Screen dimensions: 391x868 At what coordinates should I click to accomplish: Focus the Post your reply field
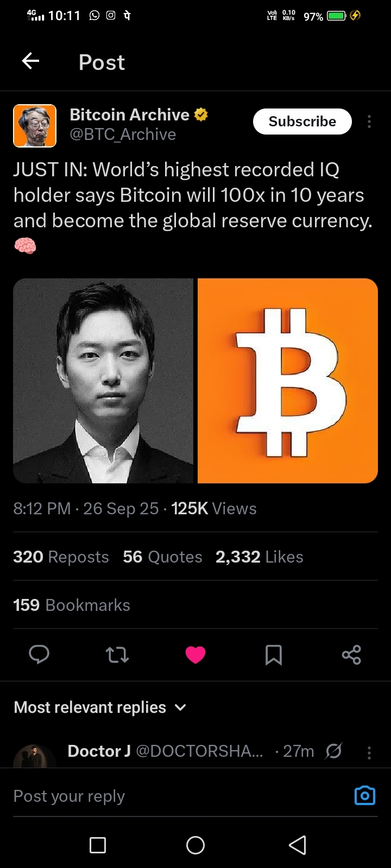coord(179,796)
